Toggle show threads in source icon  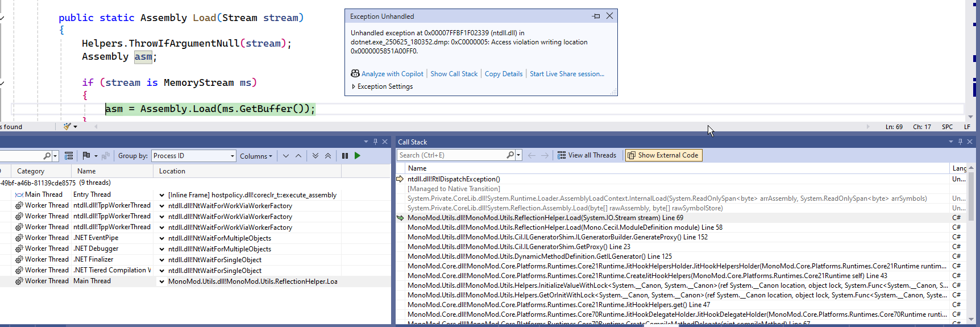coord(69,156)
